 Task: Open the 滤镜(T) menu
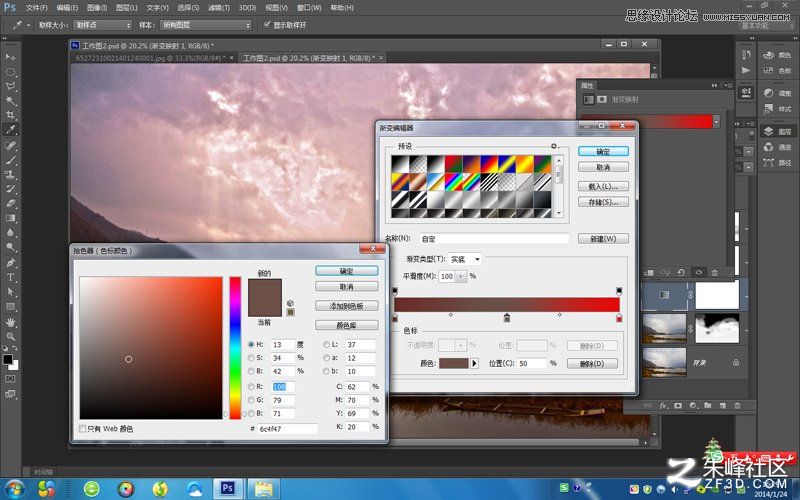coord(219,8)
